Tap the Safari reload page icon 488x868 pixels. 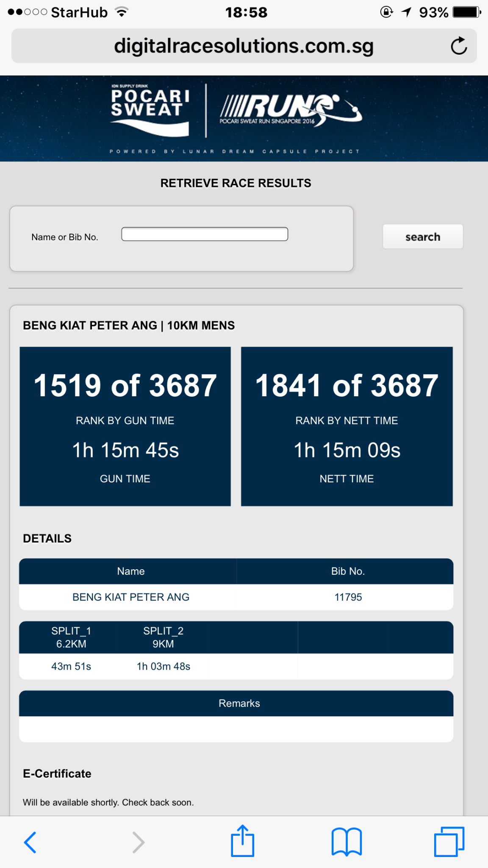coord(459,46)
